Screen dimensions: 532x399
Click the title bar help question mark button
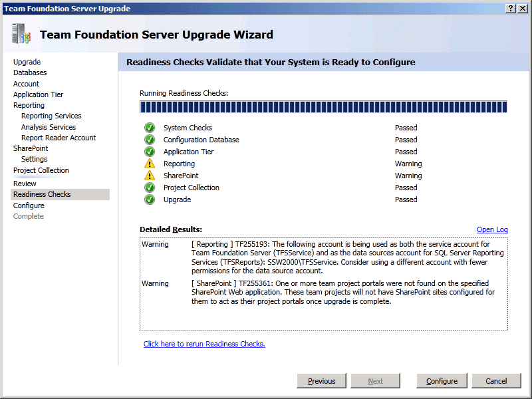[510, 8]
